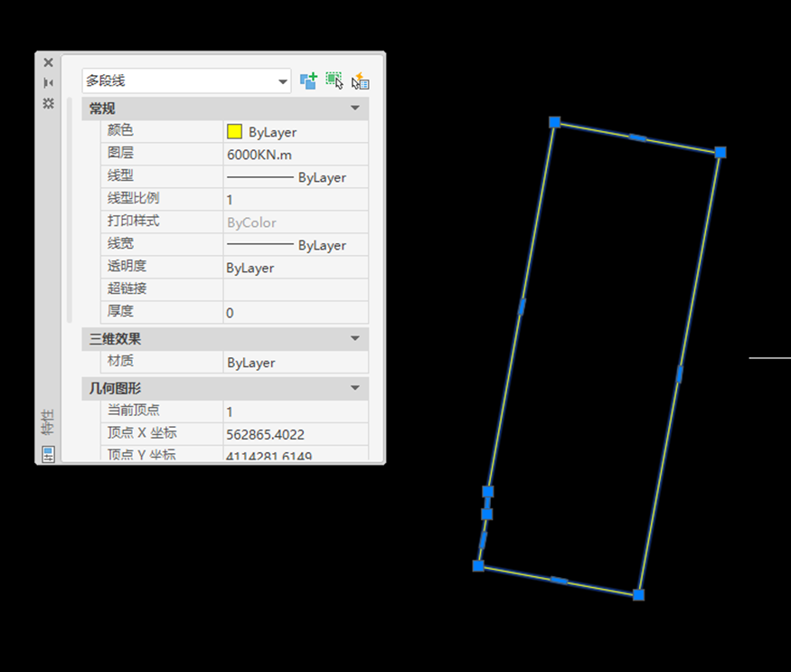Click the top-left vertex grip of polyline
Screen dimensions: 791x672
pos(555,122)
